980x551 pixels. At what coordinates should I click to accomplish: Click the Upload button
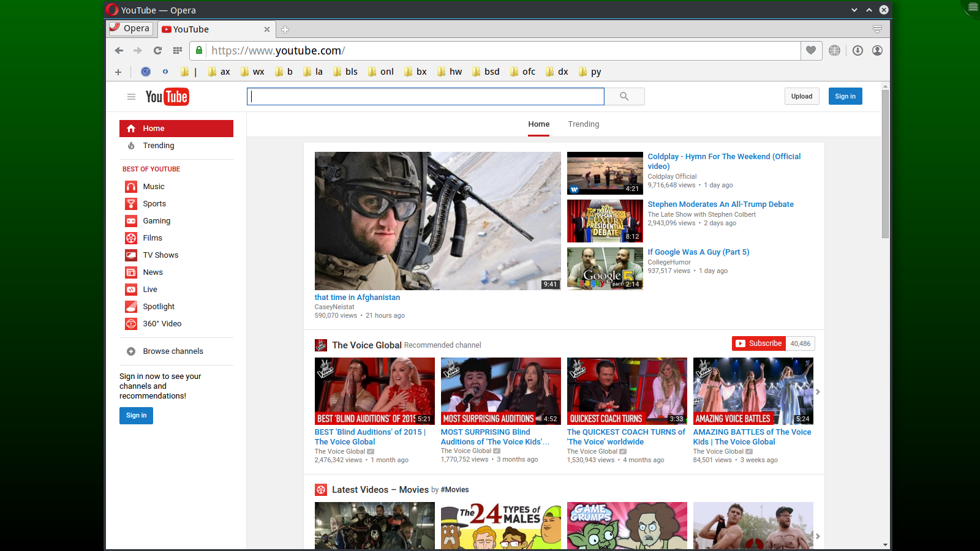pos(801,96)
